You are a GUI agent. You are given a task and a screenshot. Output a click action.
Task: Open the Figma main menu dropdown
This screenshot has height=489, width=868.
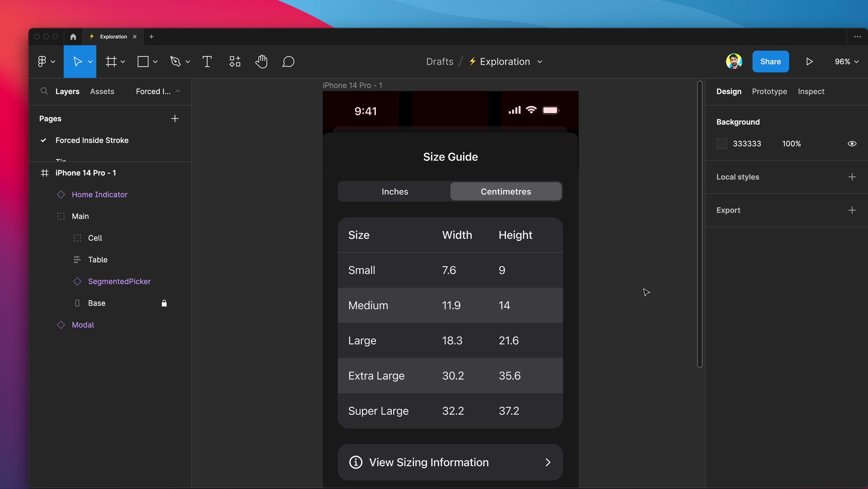[46, 61]
